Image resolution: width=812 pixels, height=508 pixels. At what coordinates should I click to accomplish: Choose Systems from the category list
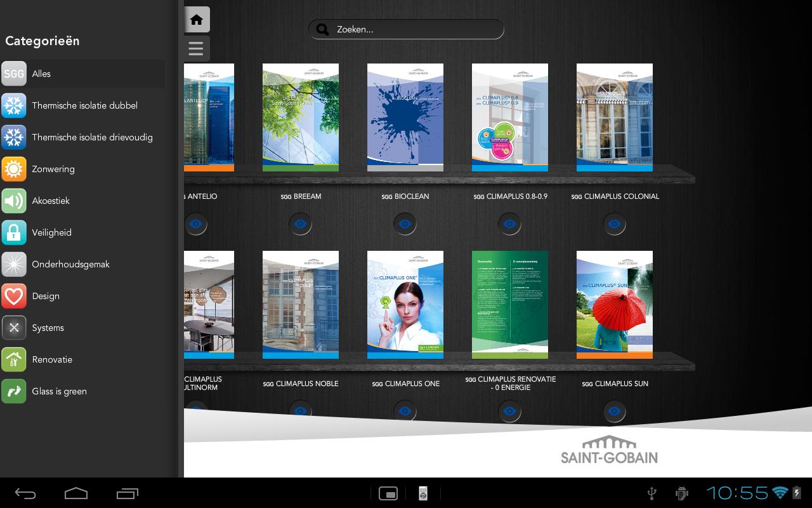(48, 328)
